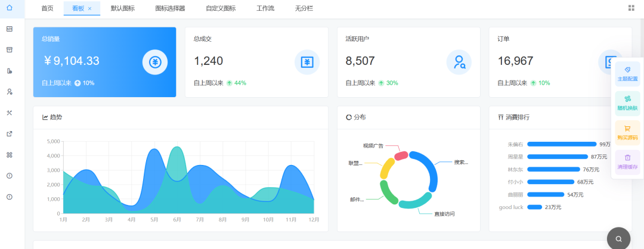Click the yellow 联盟 donut segment

click(386, 169)
